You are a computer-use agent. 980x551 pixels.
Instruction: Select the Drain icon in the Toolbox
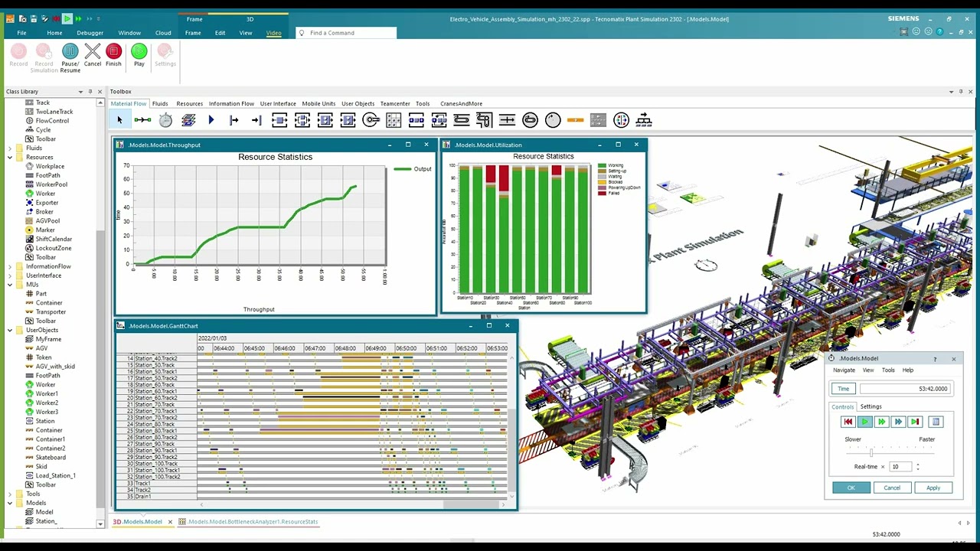[x=256, y=120]
